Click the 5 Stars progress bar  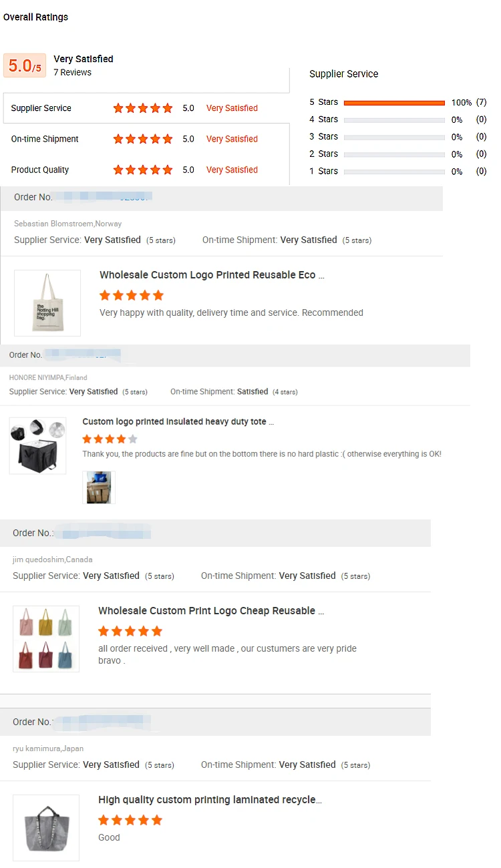coord(394,103)
